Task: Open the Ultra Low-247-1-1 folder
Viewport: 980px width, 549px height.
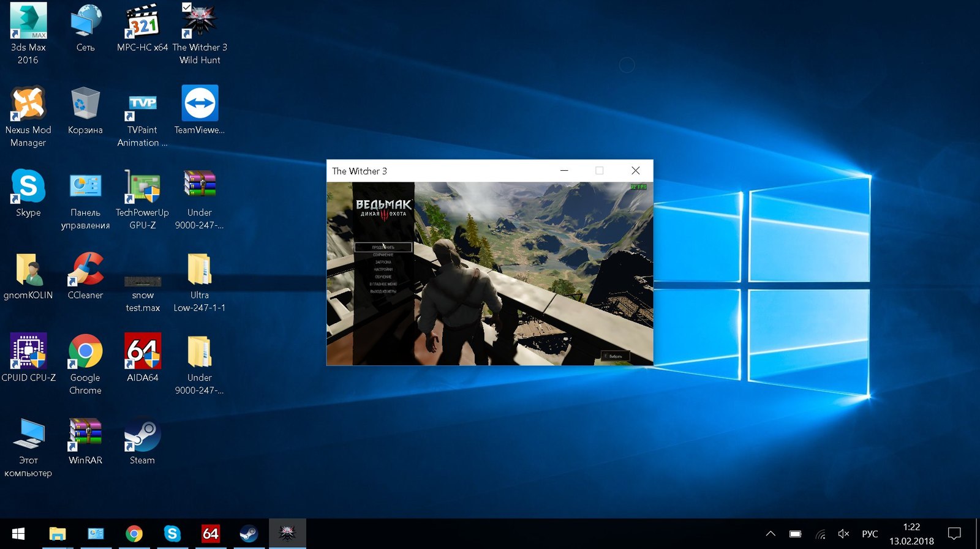Action: pos(200,282)
